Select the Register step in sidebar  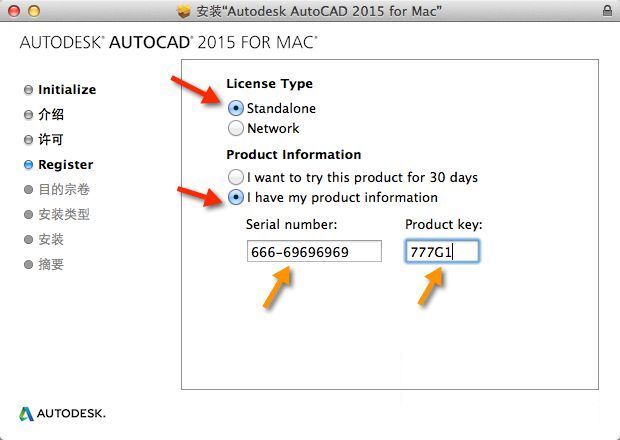click(59, 164)
